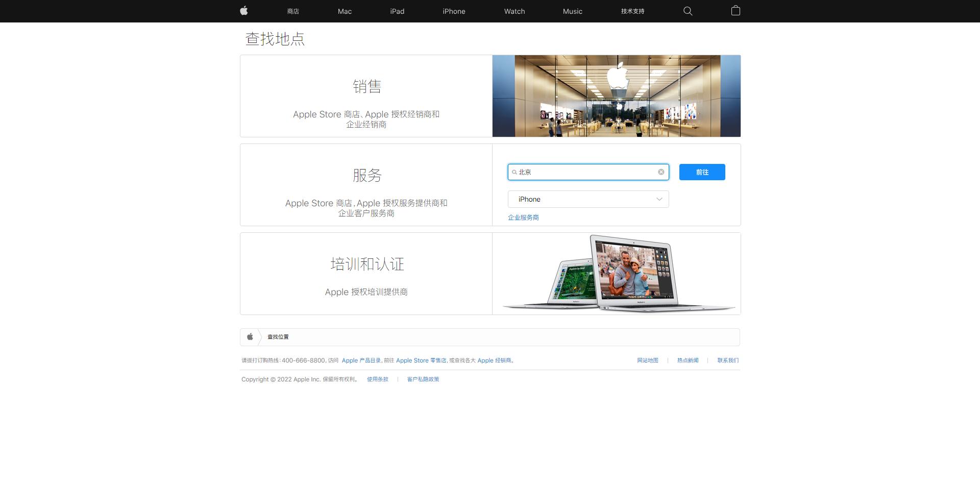
Task: Click the 400-666-8800 hotline text
Action: click(x=303, y=360)
